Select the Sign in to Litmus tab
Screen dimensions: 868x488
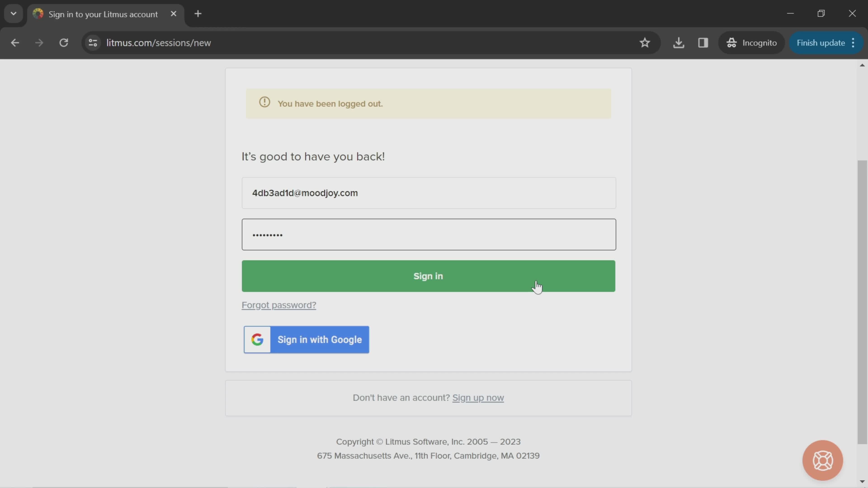103,14
